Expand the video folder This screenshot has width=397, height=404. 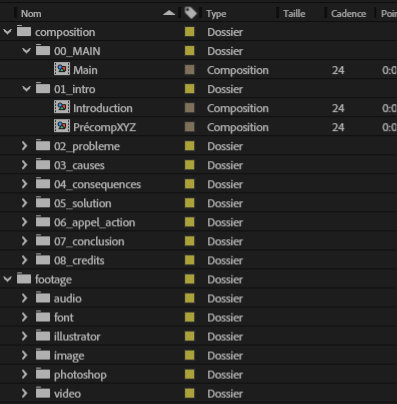point(24,393)
